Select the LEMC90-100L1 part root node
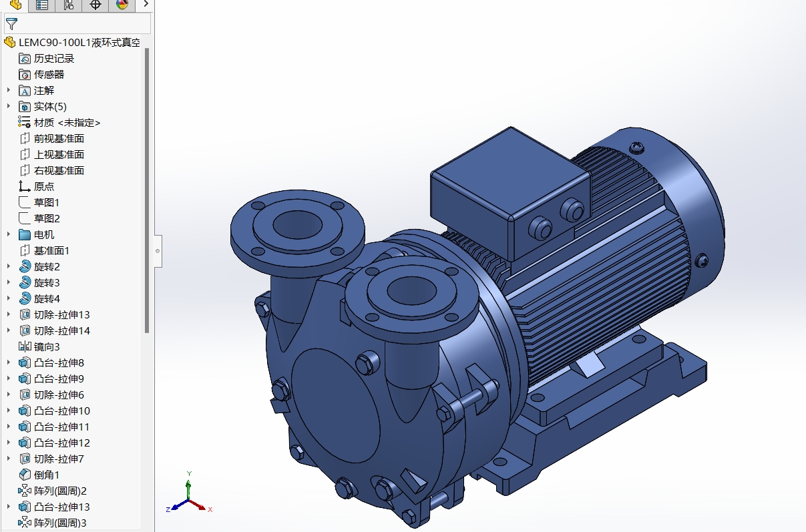 pos(72,42)
